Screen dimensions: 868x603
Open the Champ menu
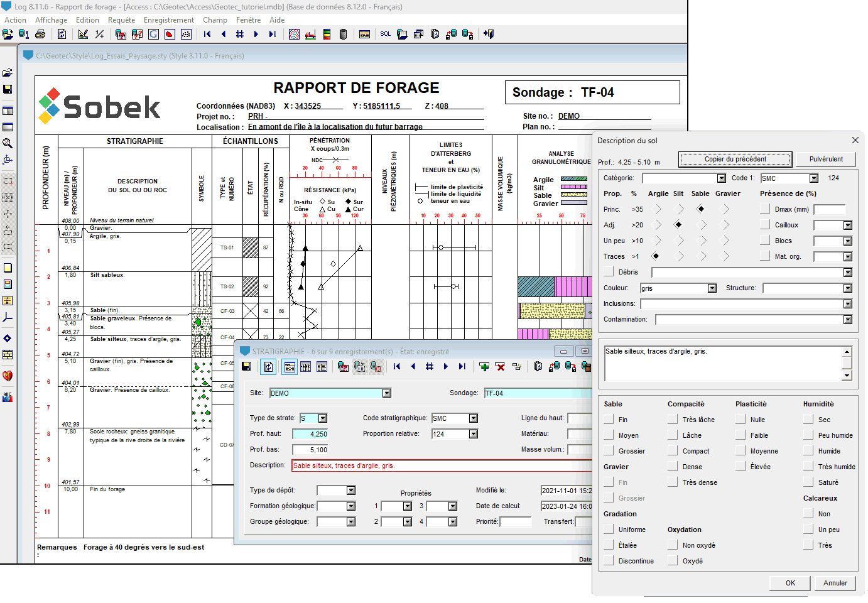215,20
